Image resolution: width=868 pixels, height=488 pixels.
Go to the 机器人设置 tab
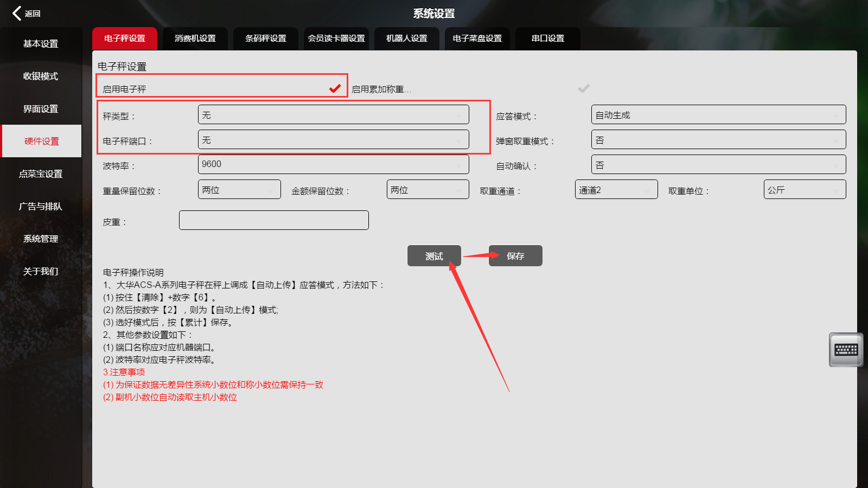click(407, 38)
